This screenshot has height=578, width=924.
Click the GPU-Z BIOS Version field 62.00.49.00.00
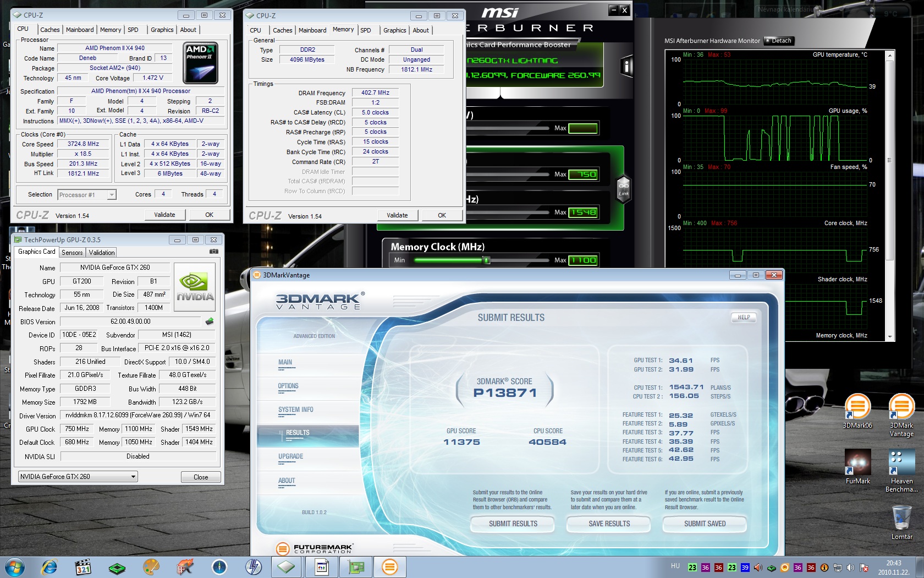130,321
